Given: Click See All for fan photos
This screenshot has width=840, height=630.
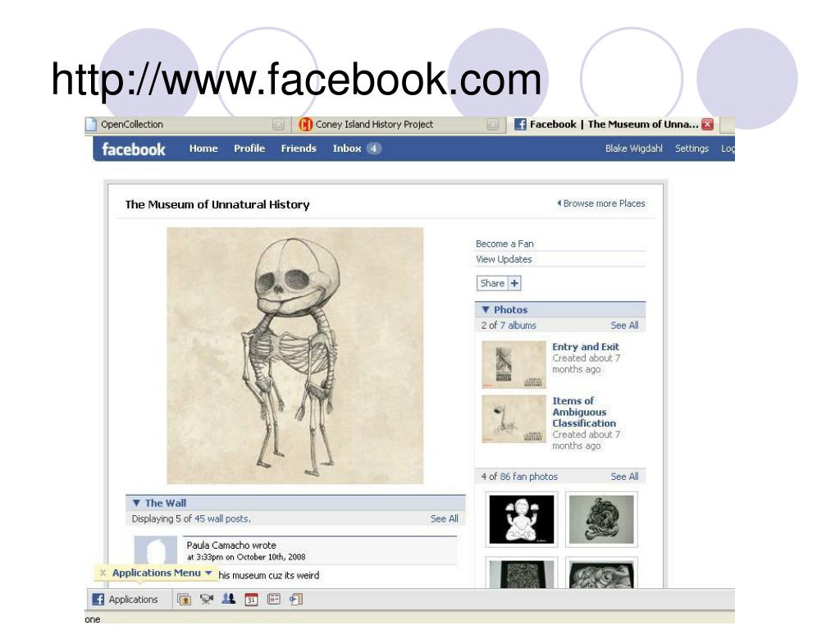Looking at the screenshot, I should 624,477.
